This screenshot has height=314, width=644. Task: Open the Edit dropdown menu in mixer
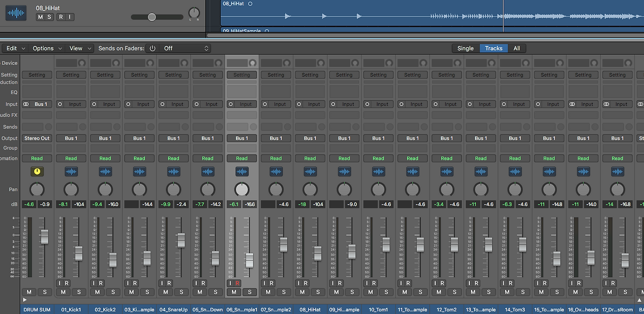point(15,48)
